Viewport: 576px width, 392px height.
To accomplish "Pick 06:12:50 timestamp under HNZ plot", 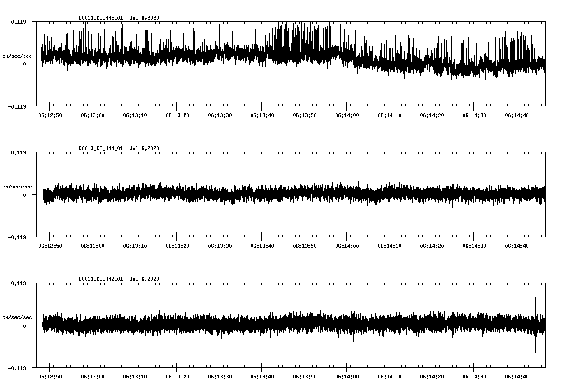I will pos(50,376).
